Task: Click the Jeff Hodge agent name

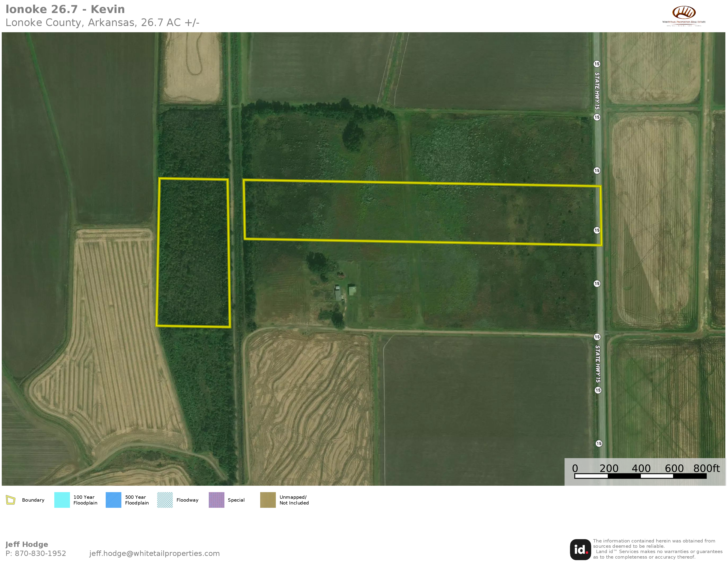Action: coord(27,544)
